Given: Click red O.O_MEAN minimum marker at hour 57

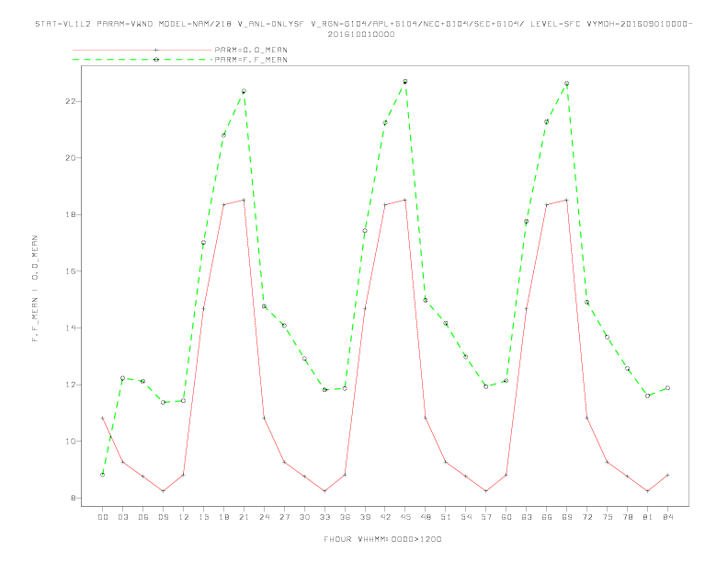Looking at the screenshot, I should [x=486, y=491].
